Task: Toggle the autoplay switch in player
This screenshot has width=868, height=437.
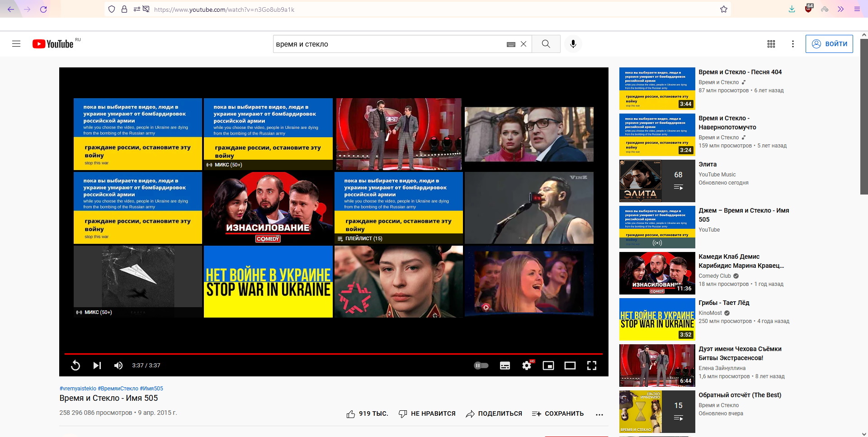Action: pos(481,366)
